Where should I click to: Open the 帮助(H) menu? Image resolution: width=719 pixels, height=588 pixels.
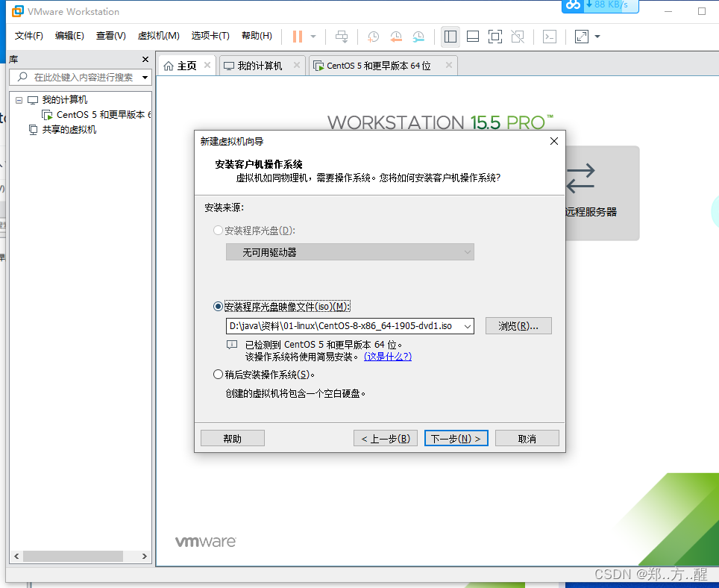257,36
